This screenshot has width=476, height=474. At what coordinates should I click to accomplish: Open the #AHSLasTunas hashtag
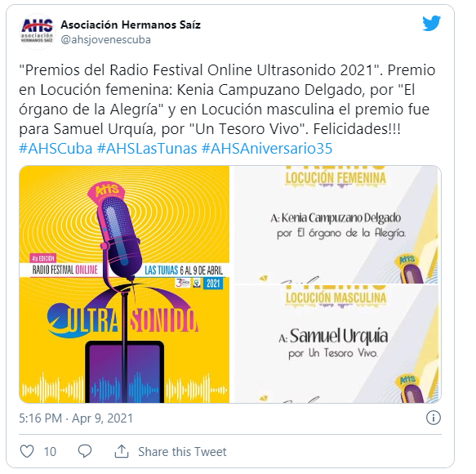click(x=147, y=149)
